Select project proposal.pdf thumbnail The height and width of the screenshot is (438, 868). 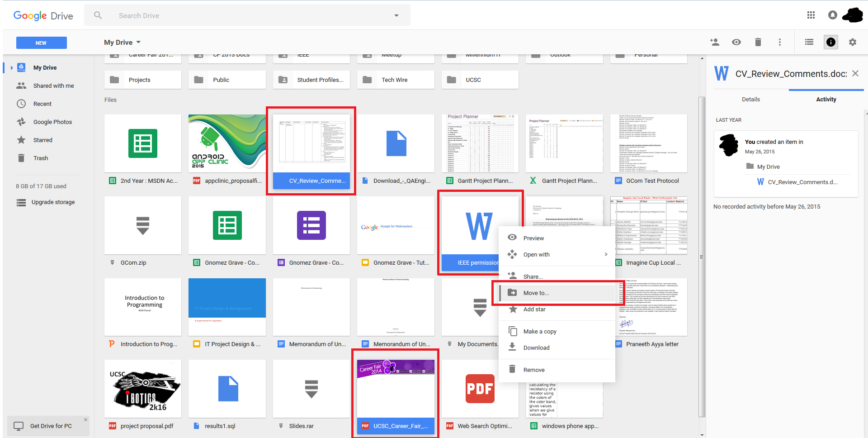143,389
